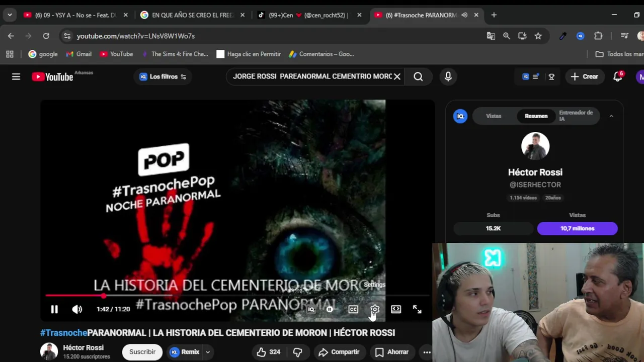Click the channel avatar below the video

click(49, 351)
